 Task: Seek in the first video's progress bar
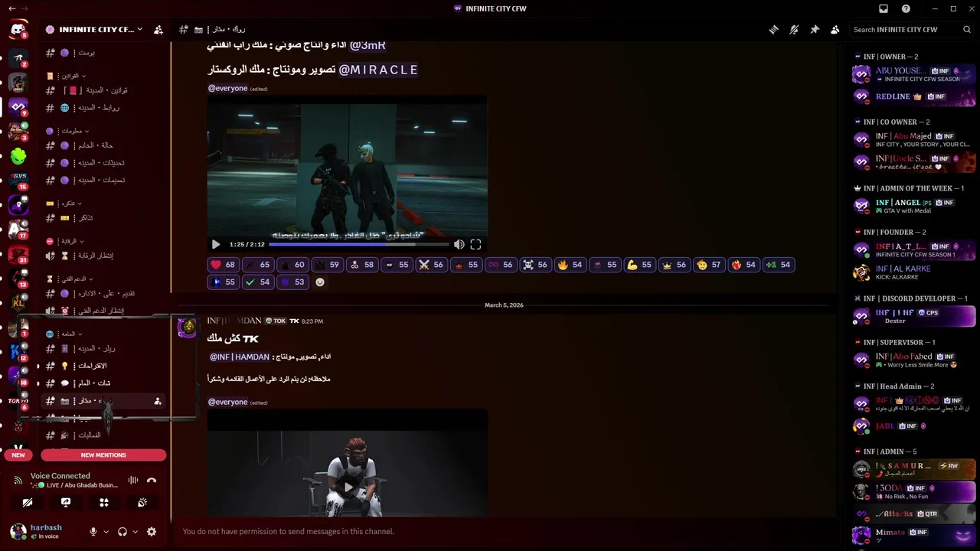coord(358,245)
